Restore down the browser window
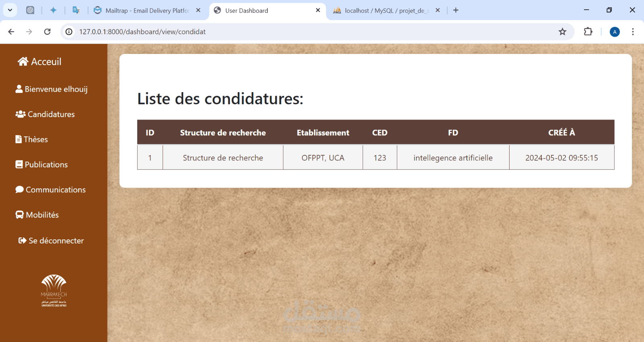This screenshot has height=342, width=644. [609, 10]
